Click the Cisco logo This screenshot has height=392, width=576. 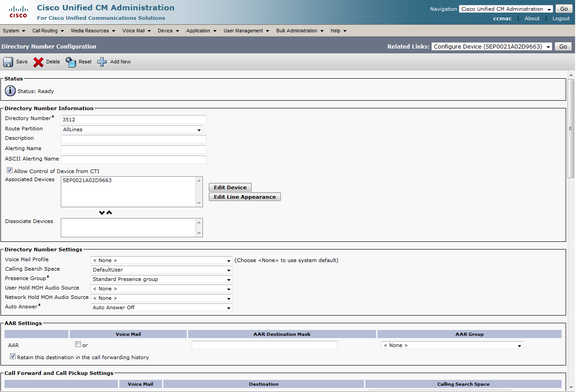(x=18, y=12)
